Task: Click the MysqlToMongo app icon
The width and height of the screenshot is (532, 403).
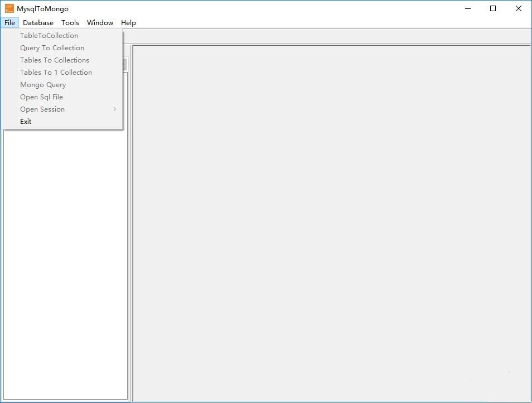Action: coord(9,8)
